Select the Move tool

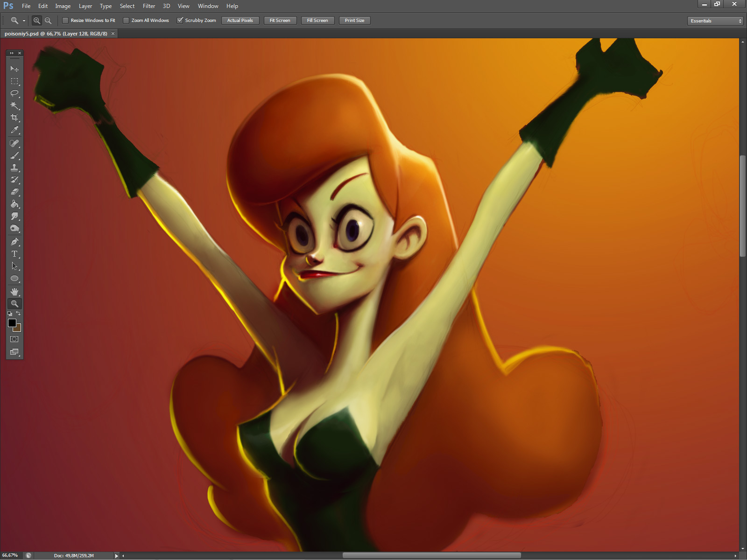point(14,69)
